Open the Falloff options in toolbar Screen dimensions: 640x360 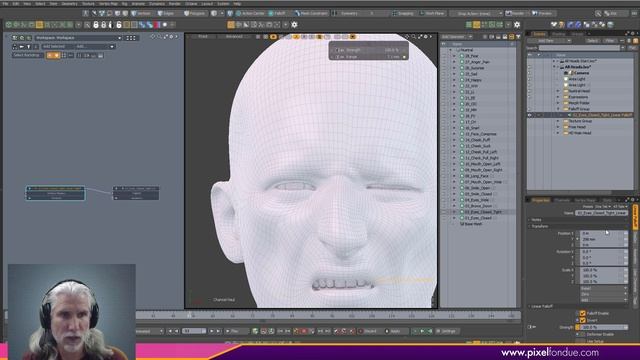[x=277, y=13]
